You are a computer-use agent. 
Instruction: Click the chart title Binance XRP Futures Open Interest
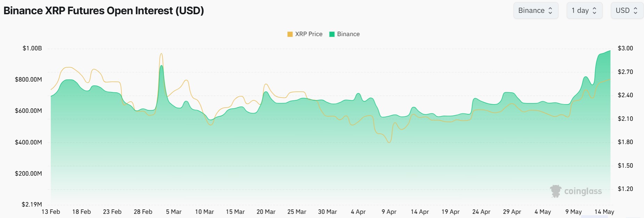pos(104,10)
